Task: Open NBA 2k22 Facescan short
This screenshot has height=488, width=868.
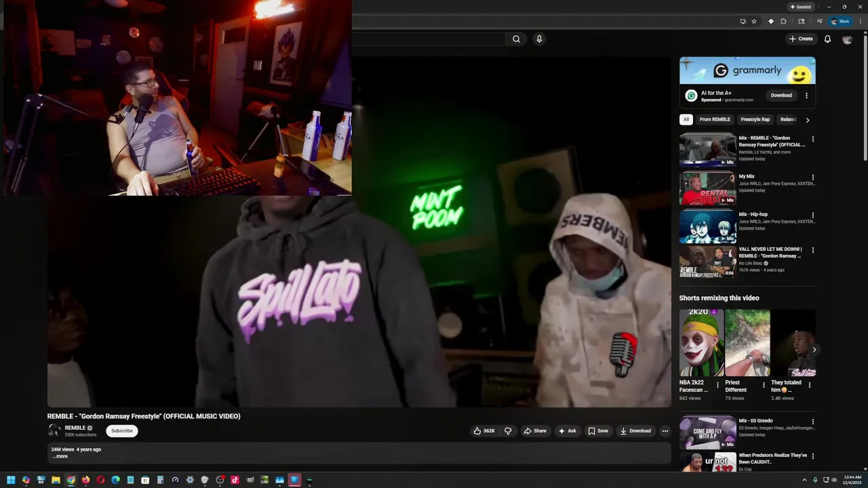Action: coord(701,343)
